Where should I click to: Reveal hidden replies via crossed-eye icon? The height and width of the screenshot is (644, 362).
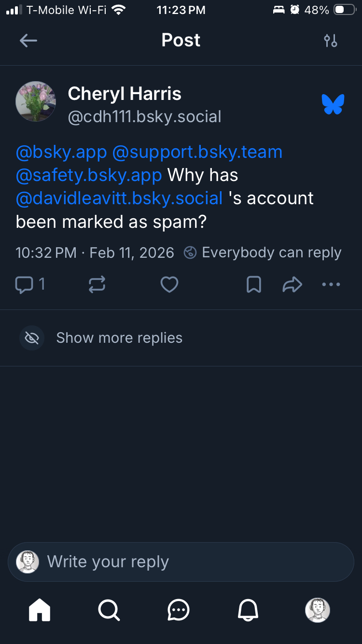[x=32, y=338]
